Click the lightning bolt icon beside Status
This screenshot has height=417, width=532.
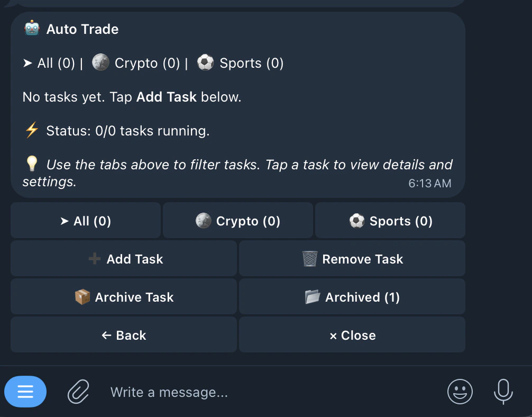[x=32, y=130]
